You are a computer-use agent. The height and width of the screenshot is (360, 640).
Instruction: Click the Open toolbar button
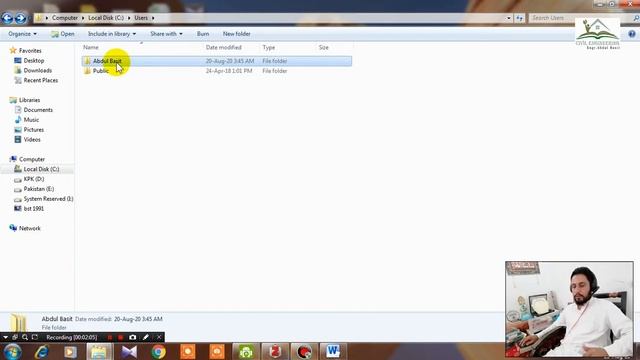63,34
